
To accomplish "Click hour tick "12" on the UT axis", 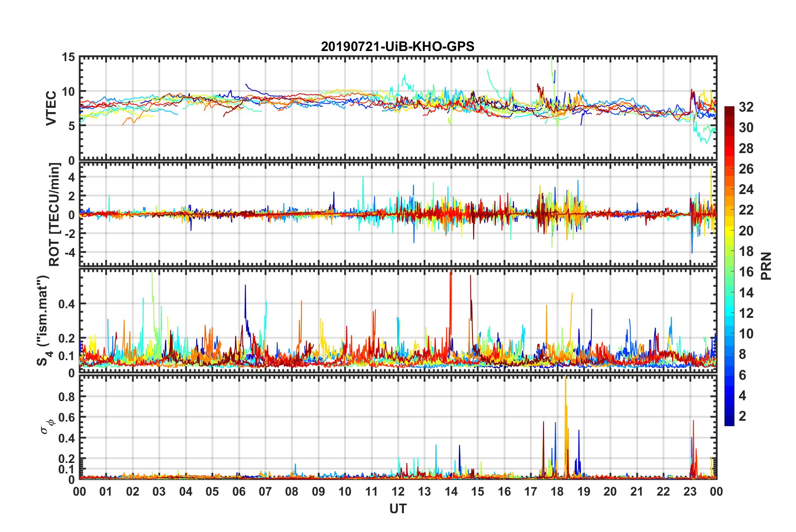I will (398, 491).
